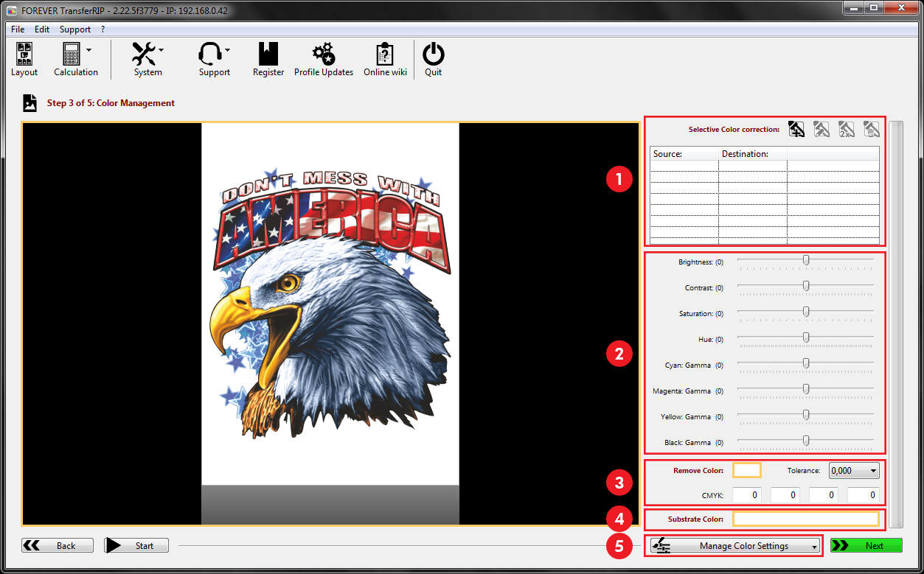Image resolution: width=924 pixels, height=574 pixels.
Task: Click the Destination column header
Action: 753,154
